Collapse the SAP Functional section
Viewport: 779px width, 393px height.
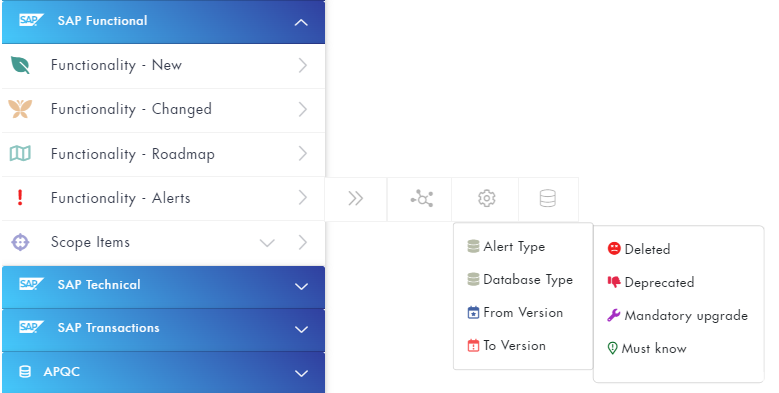pos(301,22)
